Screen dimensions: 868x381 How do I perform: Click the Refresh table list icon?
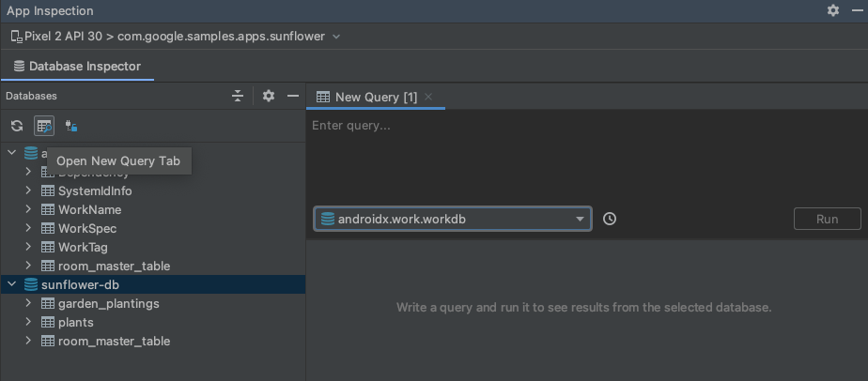(17, 126)
